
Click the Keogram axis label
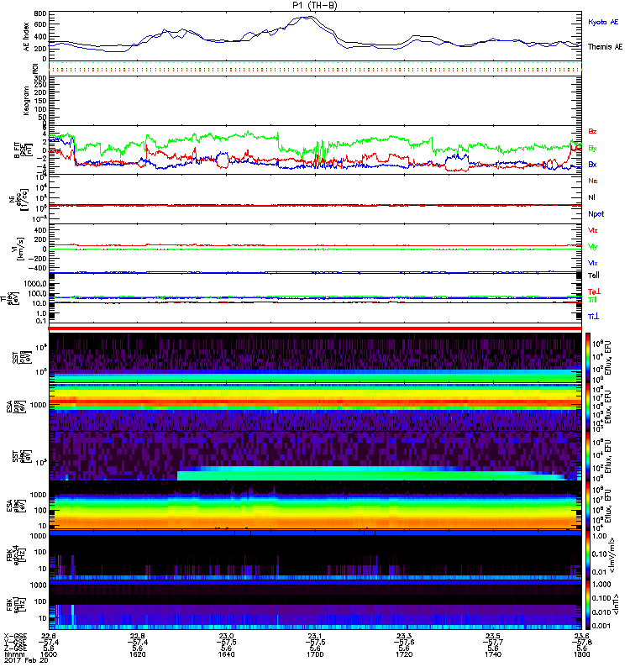(x=27, y=100)
